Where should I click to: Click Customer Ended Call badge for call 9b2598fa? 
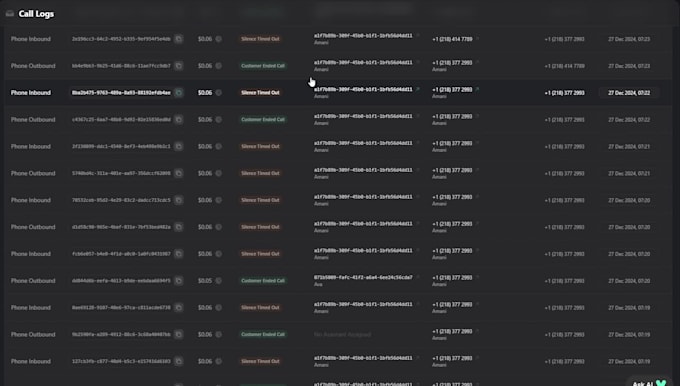[x=263, y=335]
